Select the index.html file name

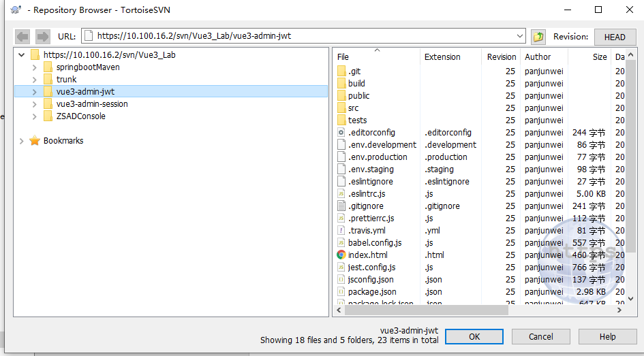pos(367,255)
